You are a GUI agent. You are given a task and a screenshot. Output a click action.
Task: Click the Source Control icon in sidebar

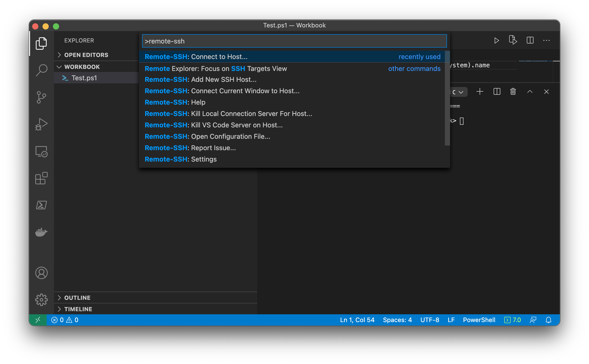tap(41, 97)
